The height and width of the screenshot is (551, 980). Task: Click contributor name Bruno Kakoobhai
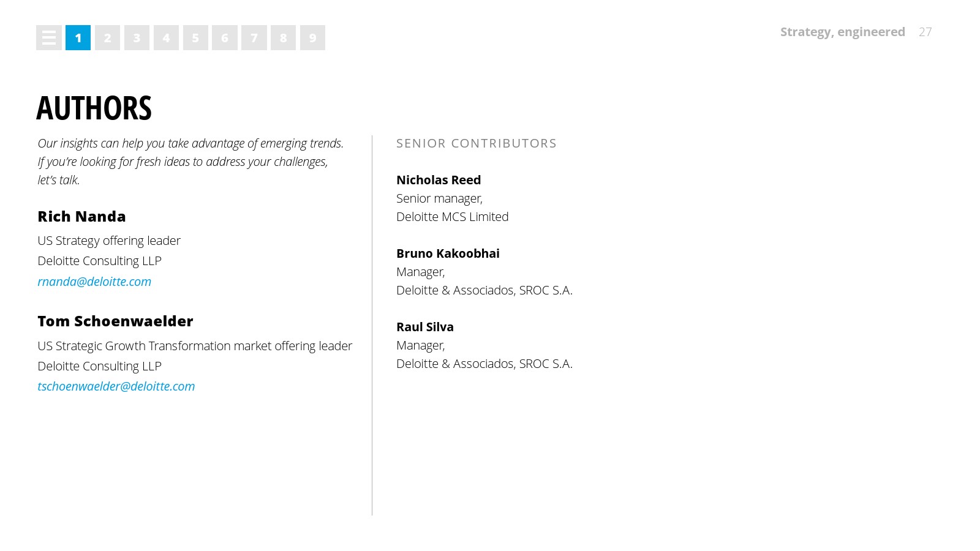tap(448, 253)
